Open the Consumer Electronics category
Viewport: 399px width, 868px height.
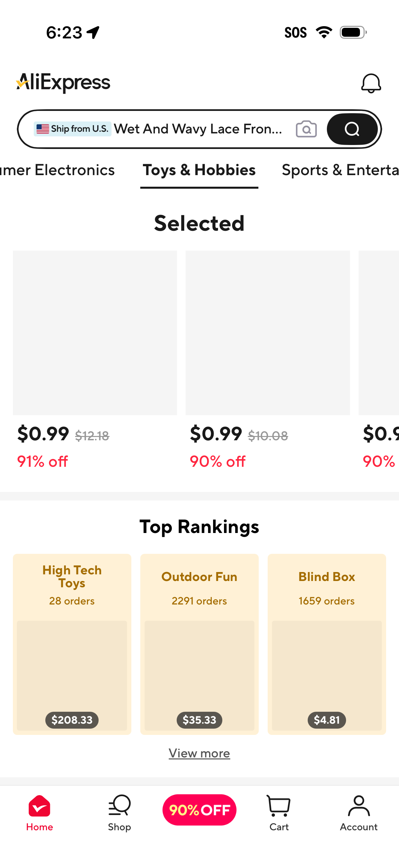tap(57, 170)
